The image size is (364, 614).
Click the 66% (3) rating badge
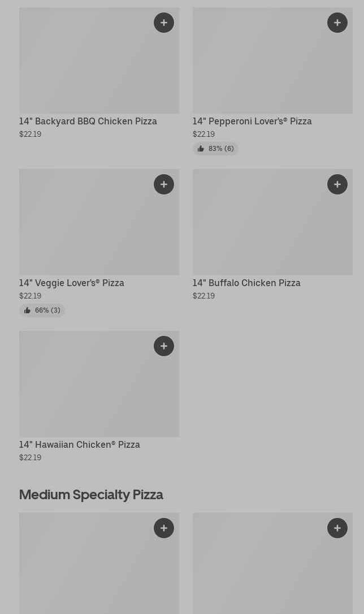pos(42,310)
